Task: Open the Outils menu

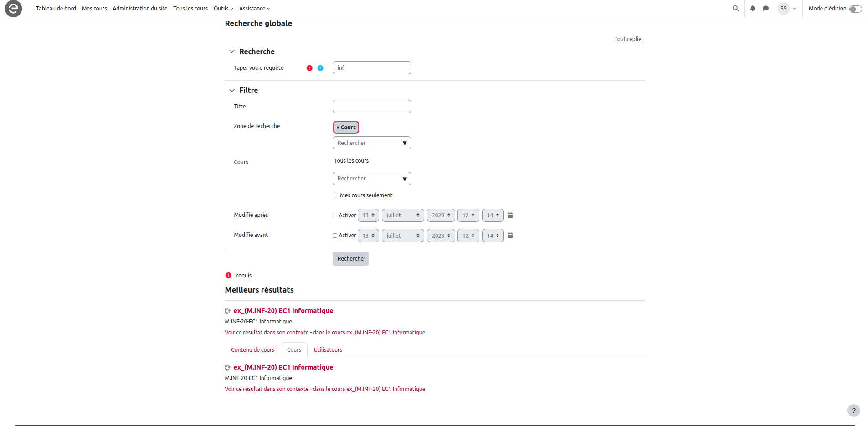Action: (223, 9)
